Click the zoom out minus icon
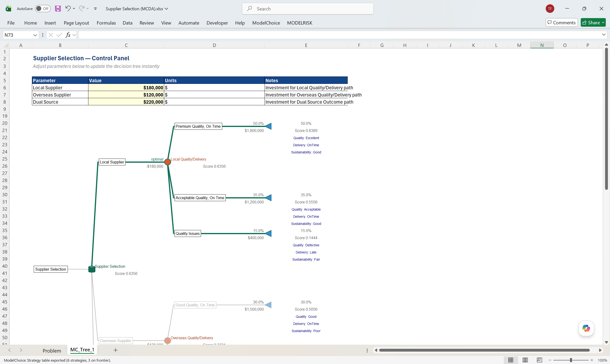610x364 pixels. click(x=550, y=360)
